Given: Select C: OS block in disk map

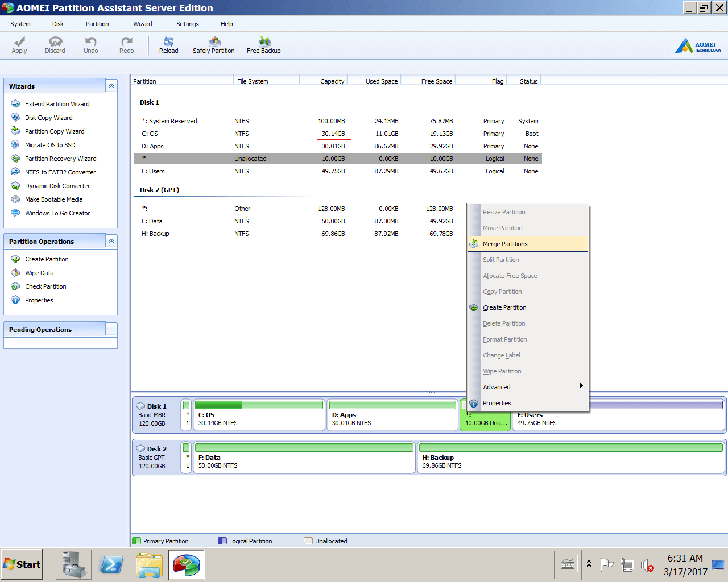Looking at the screenshot, I should click(x=259, y=415).
